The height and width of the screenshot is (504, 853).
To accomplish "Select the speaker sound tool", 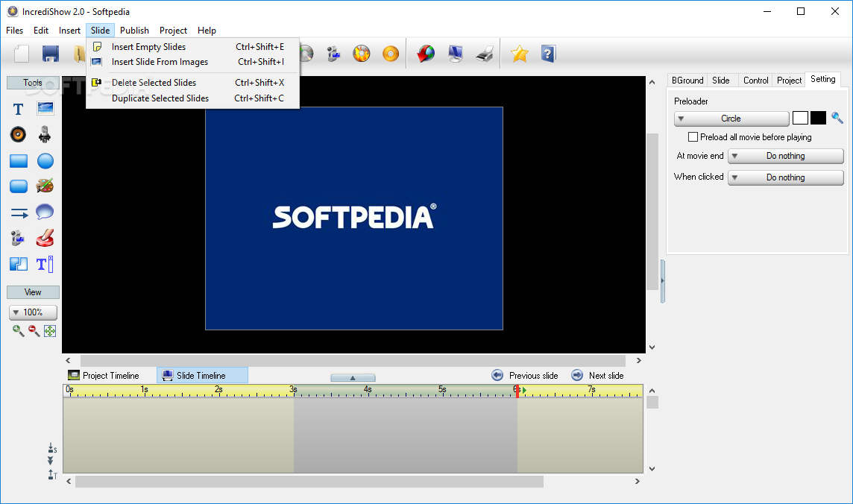I will coord(18,134).
